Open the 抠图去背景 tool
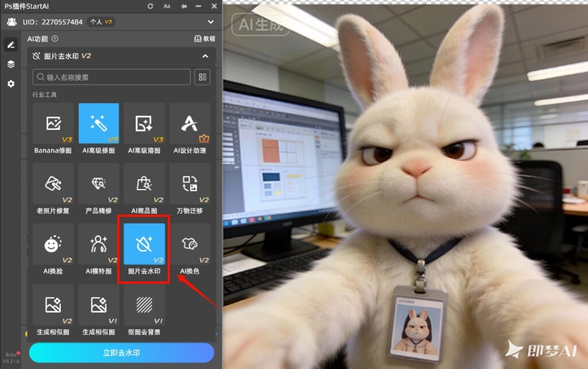 tap(144, 305)
